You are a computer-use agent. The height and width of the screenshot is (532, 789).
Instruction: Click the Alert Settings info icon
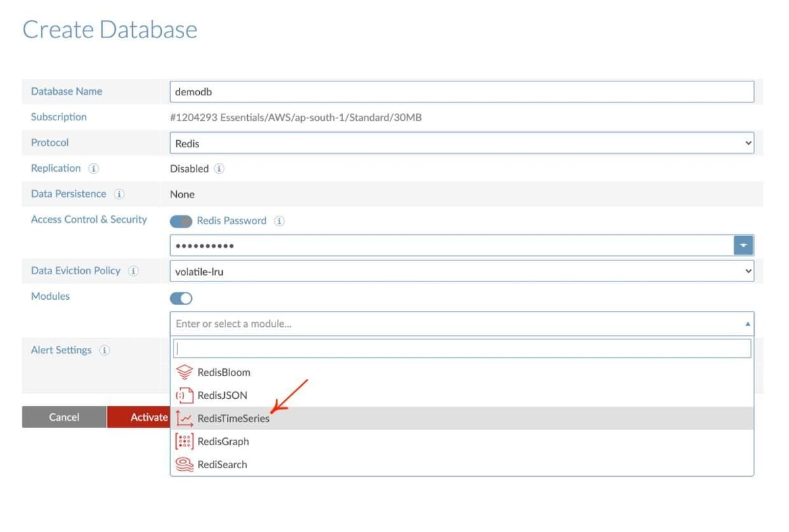[x=105, y=350]
